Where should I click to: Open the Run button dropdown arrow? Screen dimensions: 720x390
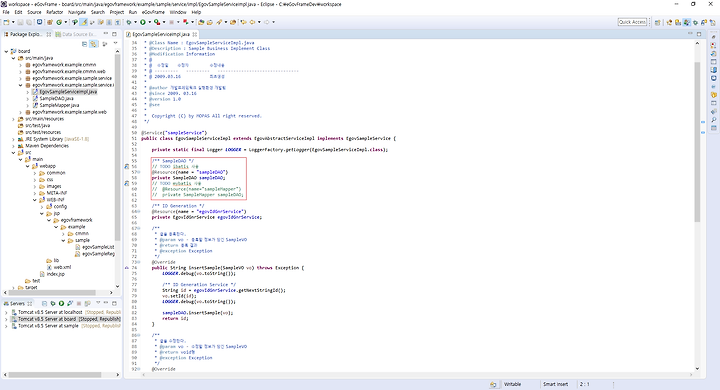point(149,22)
